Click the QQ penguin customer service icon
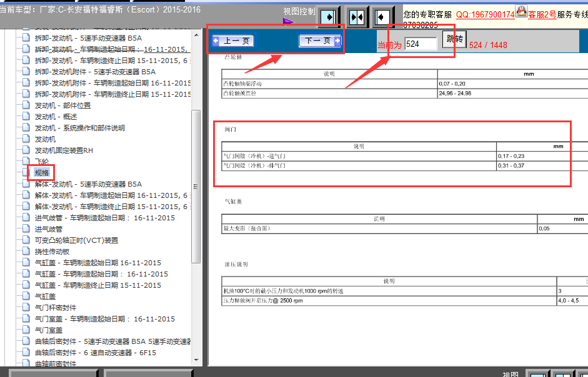 521,11
